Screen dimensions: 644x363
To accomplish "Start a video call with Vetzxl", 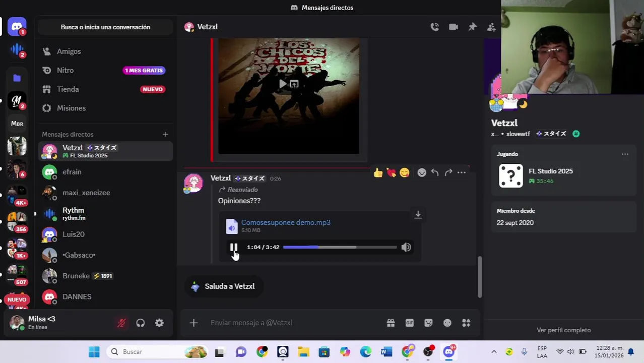I will (x=454, y=27).
